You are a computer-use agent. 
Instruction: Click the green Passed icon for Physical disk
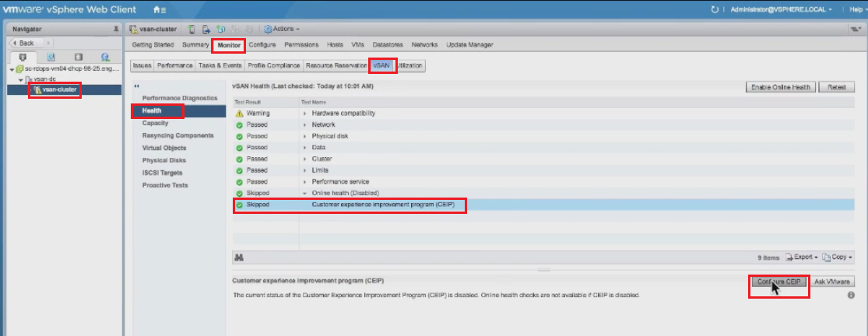tap(239, 136)
